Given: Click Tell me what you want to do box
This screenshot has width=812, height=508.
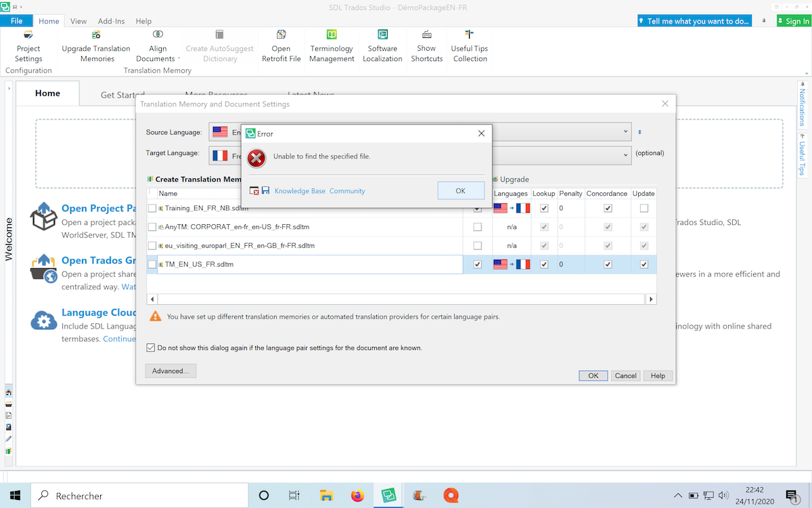Looking at the screenshot, I should click(695, 21).
